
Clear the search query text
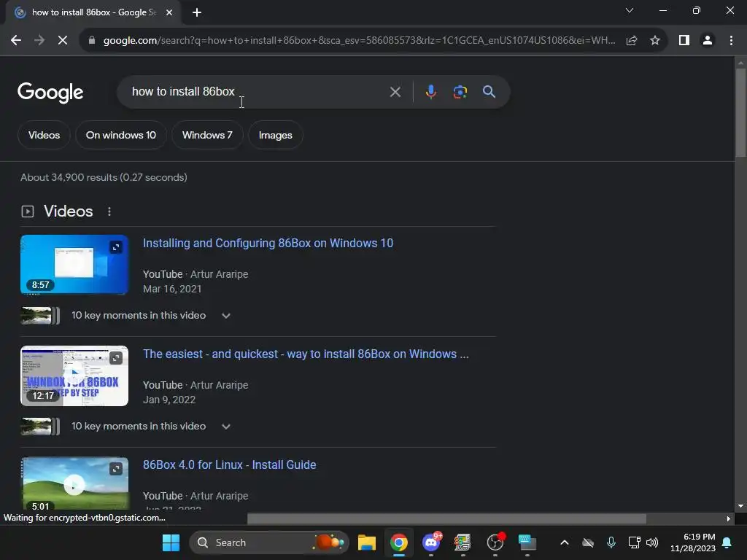coord(395,92)
